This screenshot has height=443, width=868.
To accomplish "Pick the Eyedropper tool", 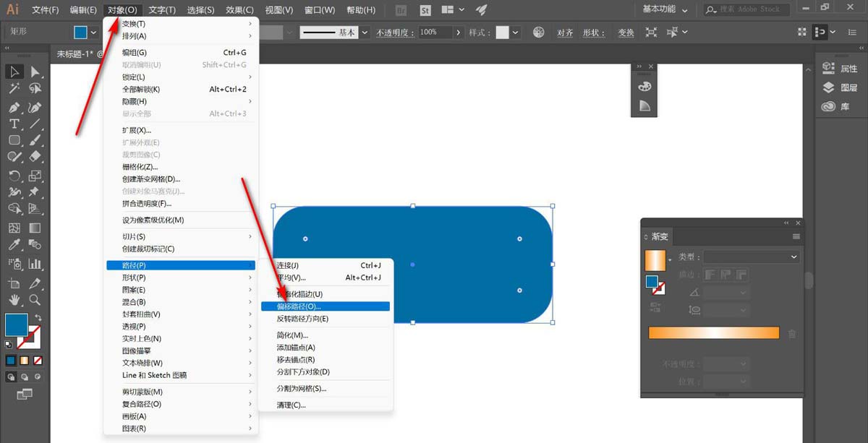I will [x=14, y=246].
